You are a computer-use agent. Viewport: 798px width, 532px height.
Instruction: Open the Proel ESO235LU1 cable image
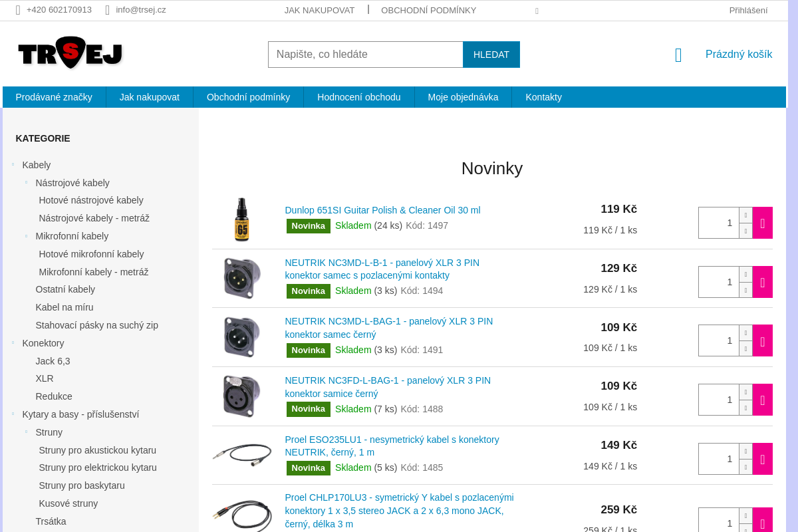242,455
